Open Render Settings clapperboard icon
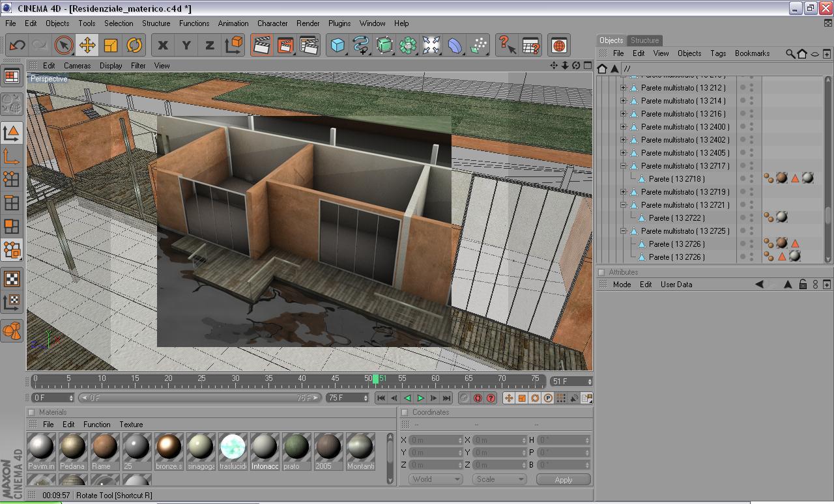 (309, 45)
